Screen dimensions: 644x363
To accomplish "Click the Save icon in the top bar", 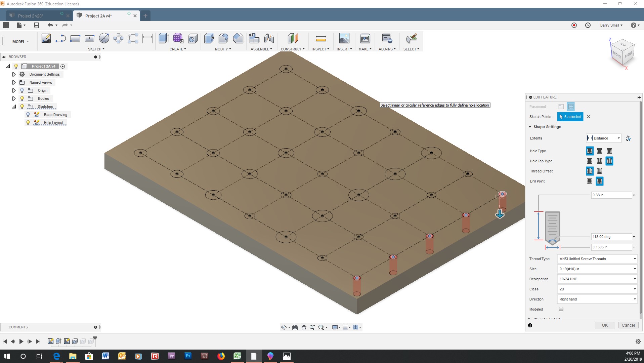I will [37, 25].
